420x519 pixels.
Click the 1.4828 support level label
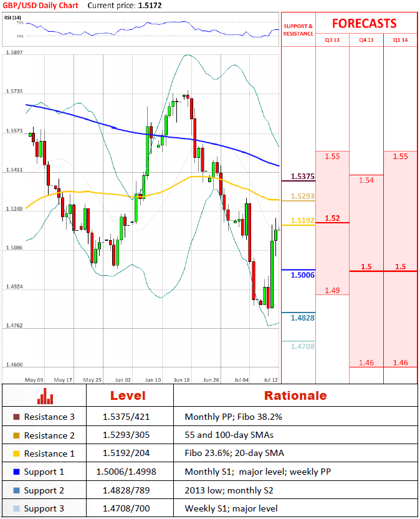click(x=302, y=318)
